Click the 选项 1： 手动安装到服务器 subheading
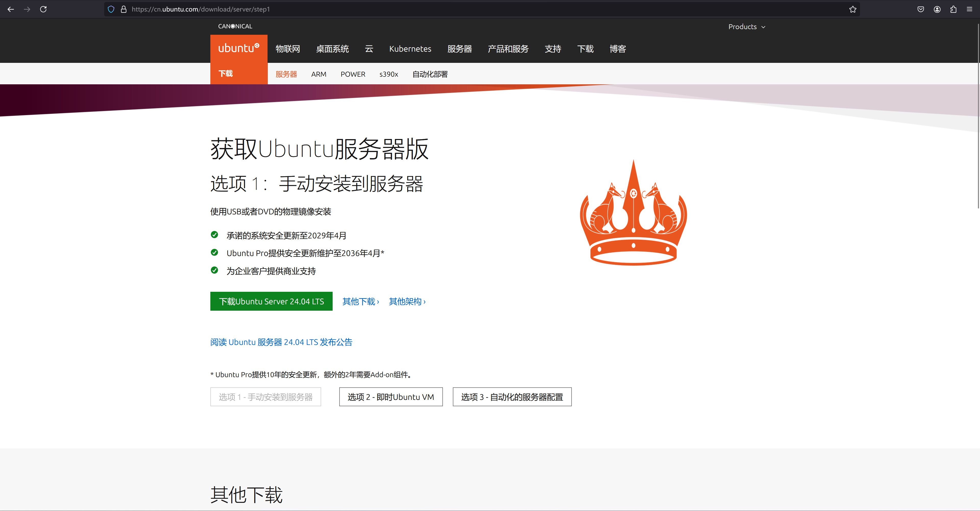Viewport: 980px width, 511px height. click(x=317, y=183)
